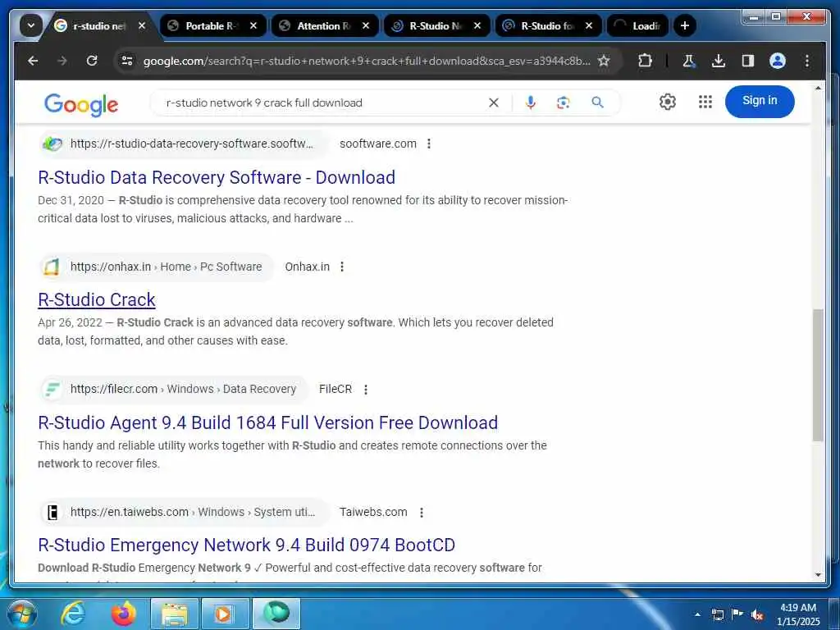Open Google quick settings gear
The image size is (840, 630).
click(x=667, y=102)
